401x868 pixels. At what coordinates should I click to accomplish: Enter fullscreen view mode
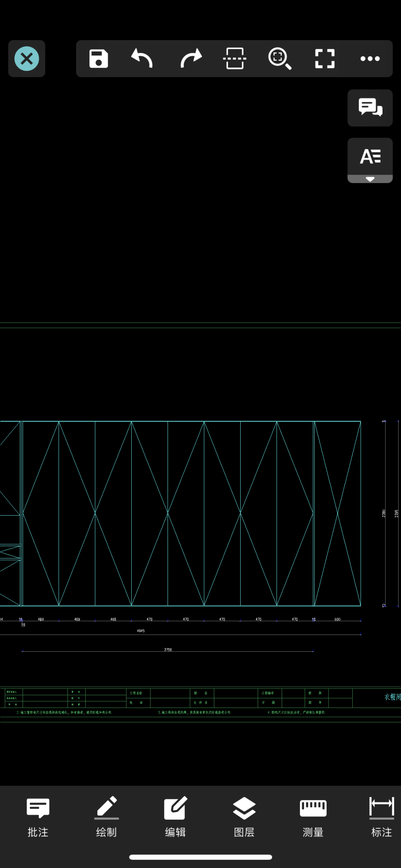pyautogui.click(x=325, y=58)
